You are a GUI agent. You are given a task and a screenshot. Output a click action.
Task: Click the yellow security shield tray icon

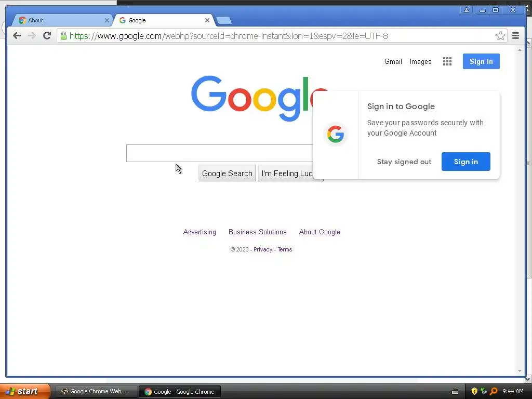(474, 391)
